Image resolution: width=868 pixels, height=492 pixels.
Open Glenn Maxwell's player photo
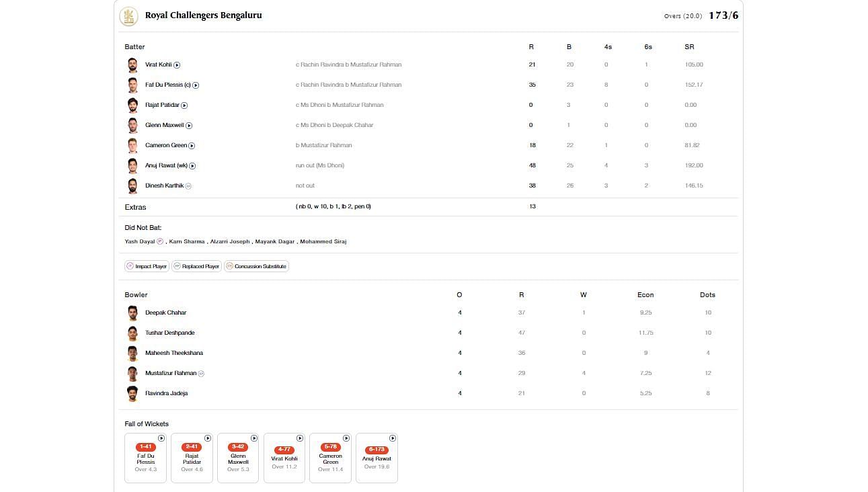coord(132,126)
